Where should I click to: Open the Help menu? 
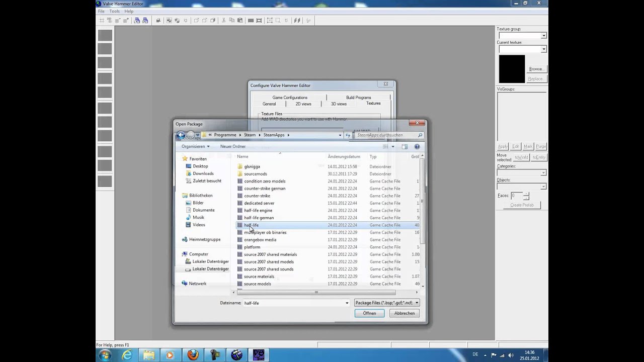pos(129,11)
